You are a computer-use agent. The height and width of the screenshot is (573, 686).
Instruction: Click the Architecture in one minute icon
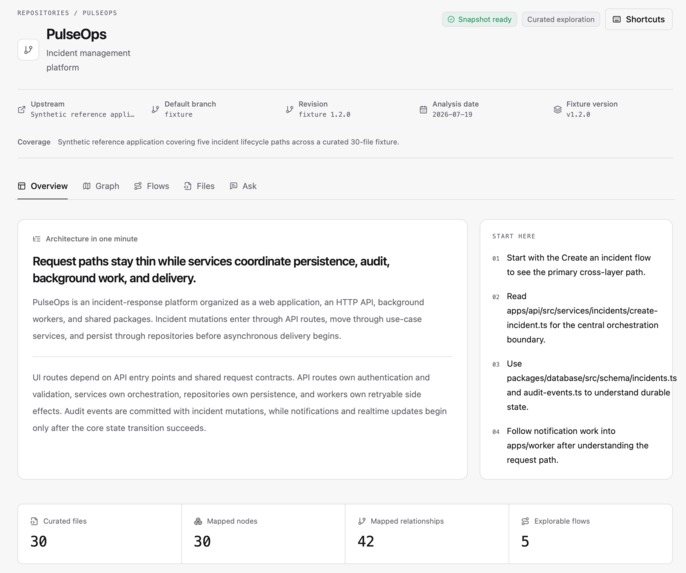coord(37,239)
